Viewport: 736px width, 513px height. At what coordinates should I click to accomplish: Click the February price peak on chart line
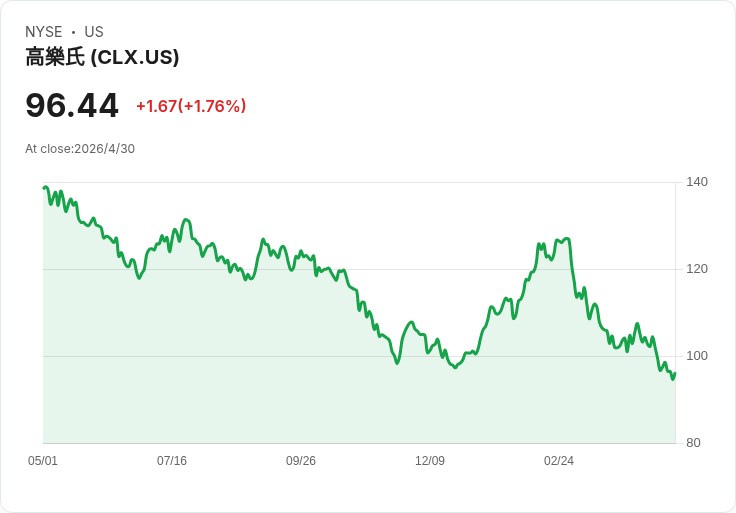point(567,239)
